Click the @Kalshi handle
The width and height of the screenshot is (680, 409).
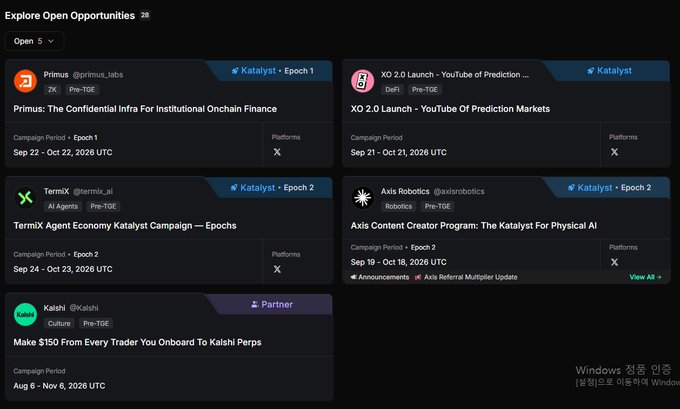(84, 308)
